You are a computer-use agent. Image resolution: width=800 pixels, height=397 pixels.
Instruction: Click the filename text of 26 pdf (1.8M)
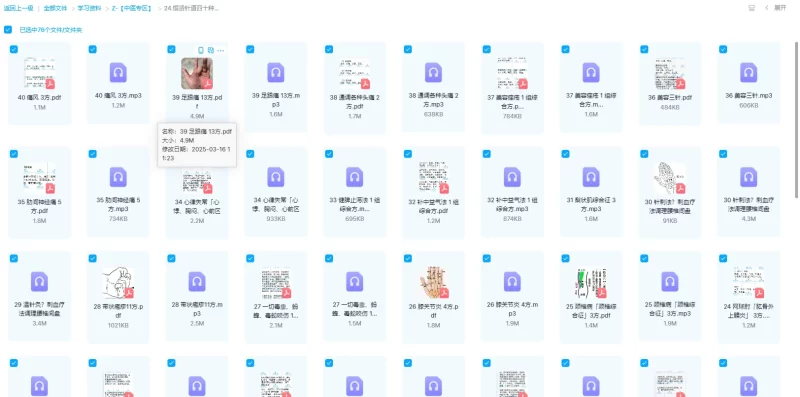point(433,311)
